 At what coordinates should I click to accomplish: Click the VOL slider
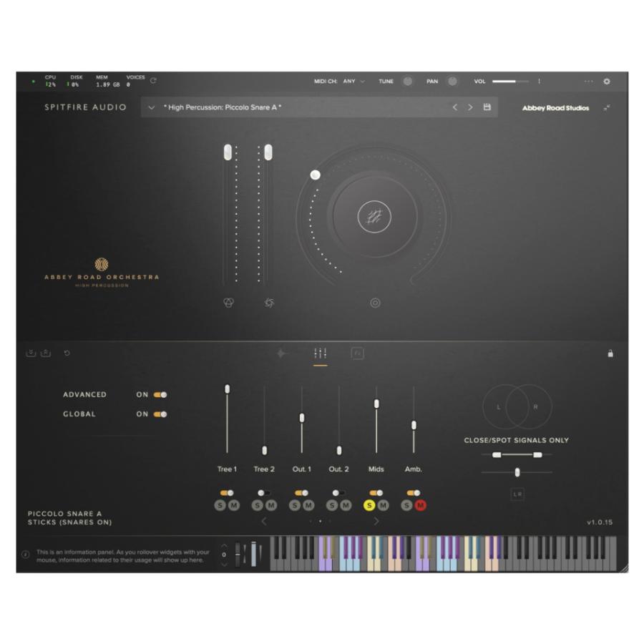pyautogui.click(x=510, y=82)
